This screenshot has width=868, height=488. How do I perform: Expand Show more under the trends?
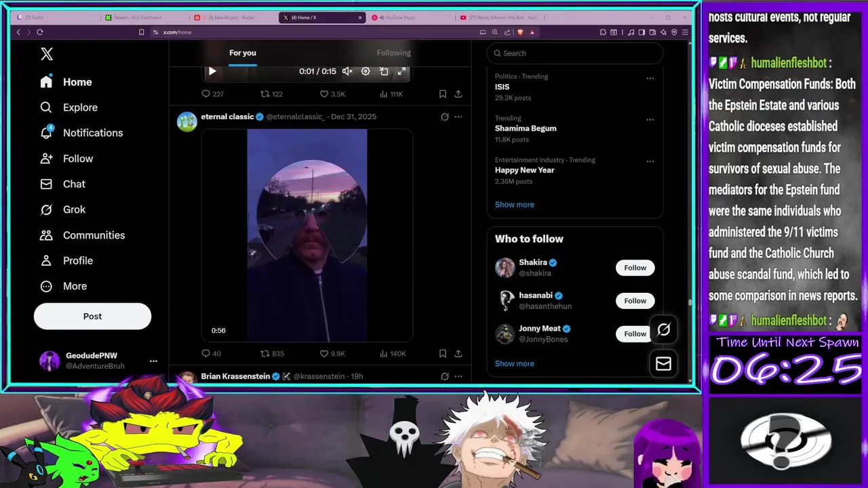coord(514,205)
